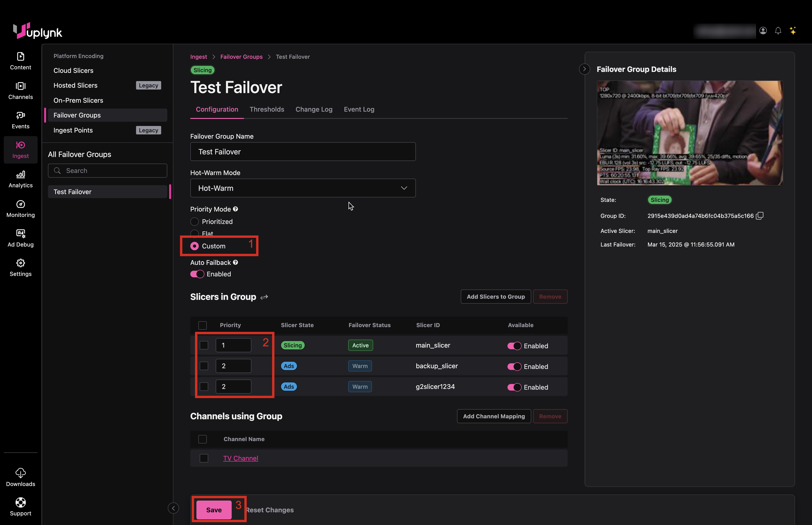Open the Hot-Warm Mode dropdown
Image resolution: width=812 pixels, height=525 pixels.
[x=303, y=188]
